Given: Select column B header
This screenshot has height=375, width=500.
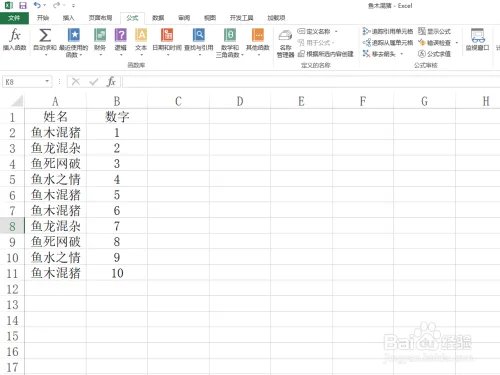Looking at the screenshot, I should coord(117,101).
